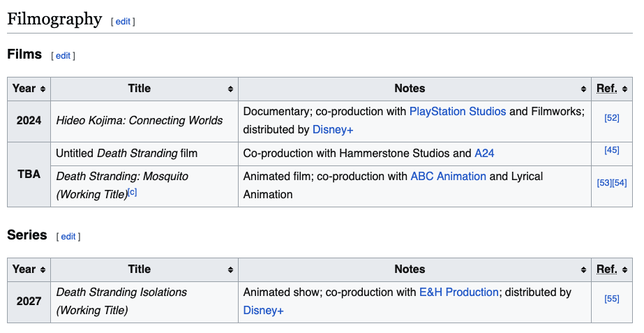Image resolution: width=644 pixels, height=333 pixels.
Task: Click the Lyrical Animation notes text
Action: [393, 186]
